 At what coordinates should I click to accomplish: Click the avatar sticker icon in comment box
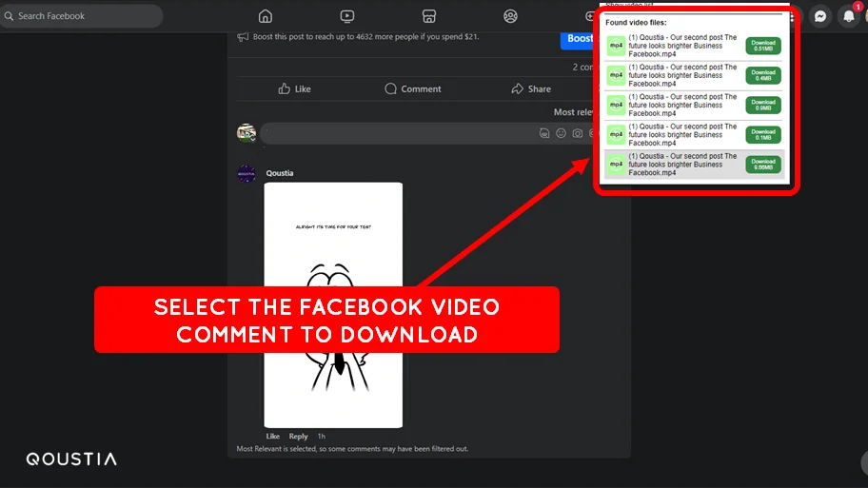point(544,133)
